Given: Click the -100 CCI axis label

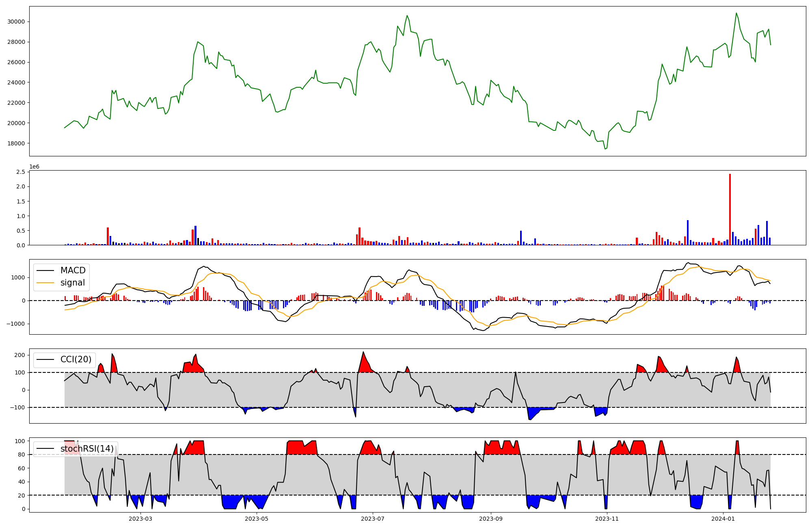Looking at the screenshot, I should (18, 407).
